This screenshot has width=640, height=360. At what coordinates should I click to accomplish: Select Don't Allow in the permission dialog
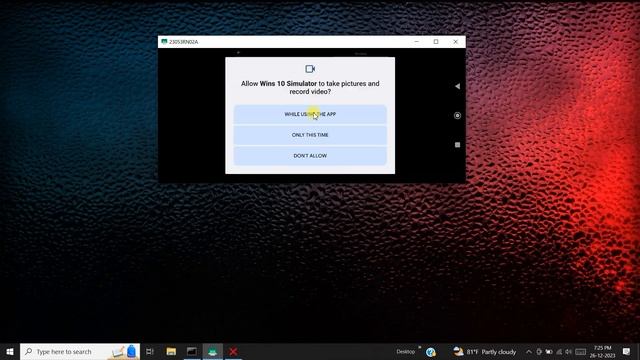click(310, 156)
